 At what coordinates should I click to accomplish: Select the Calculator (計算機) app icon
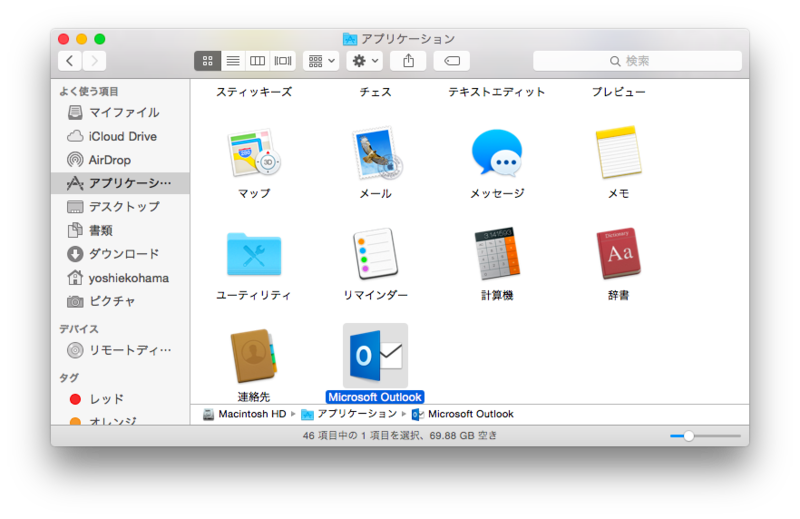coord(497,254)
